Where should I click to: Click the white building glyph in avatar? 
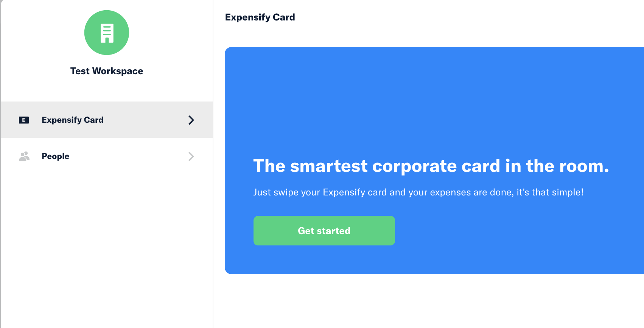107,33
